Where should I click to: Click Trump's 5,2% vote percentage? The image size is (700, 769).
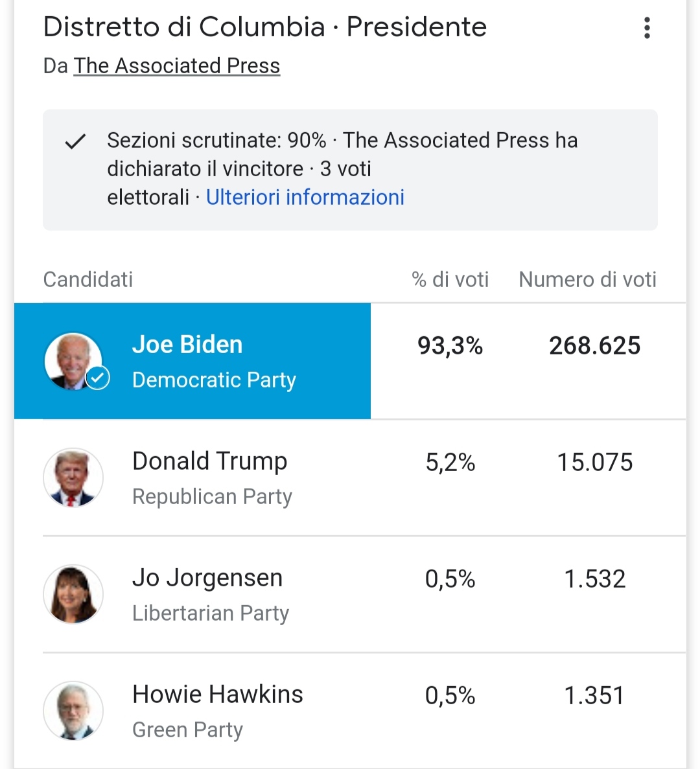point(450,463)
